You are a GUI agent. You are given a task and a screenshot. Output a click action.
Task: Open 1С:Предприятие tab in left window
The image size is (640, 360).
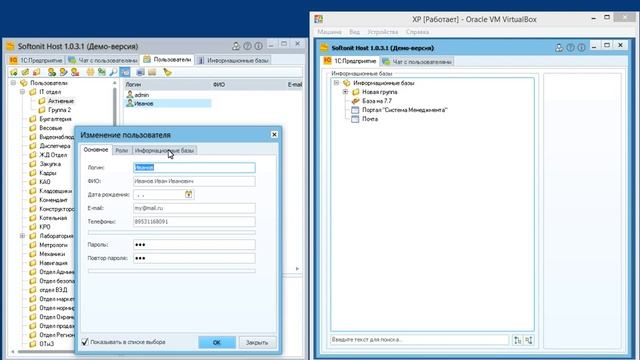(36, 60)
